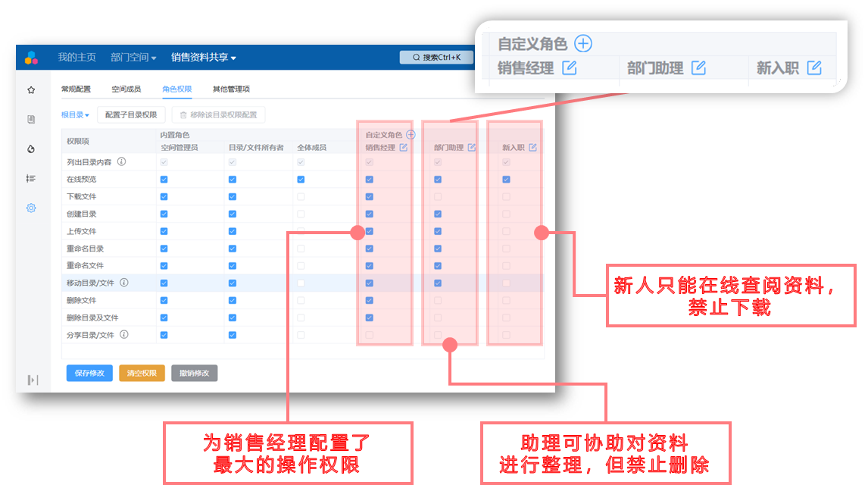Image resolution: width=868 pixels, height=485 pixels.
Task: Show info icon beside 分享目录/文件
Action: coord(124,334)
